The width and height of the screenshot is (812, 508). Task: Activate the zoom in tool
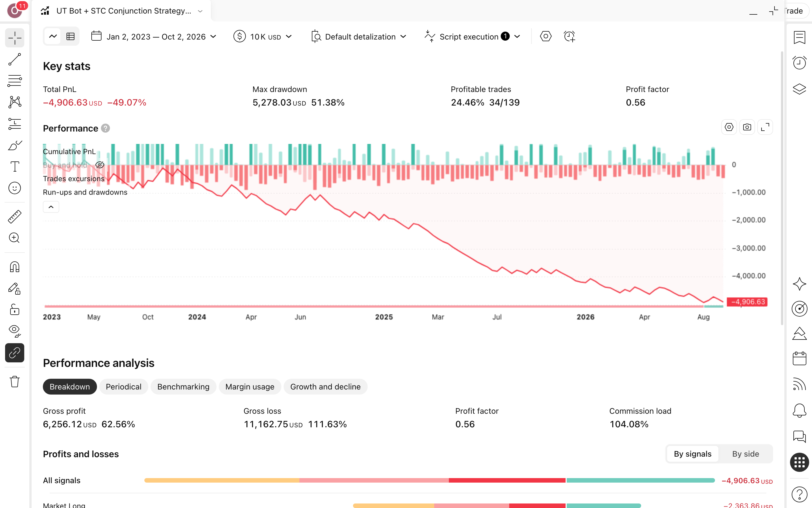15,238
